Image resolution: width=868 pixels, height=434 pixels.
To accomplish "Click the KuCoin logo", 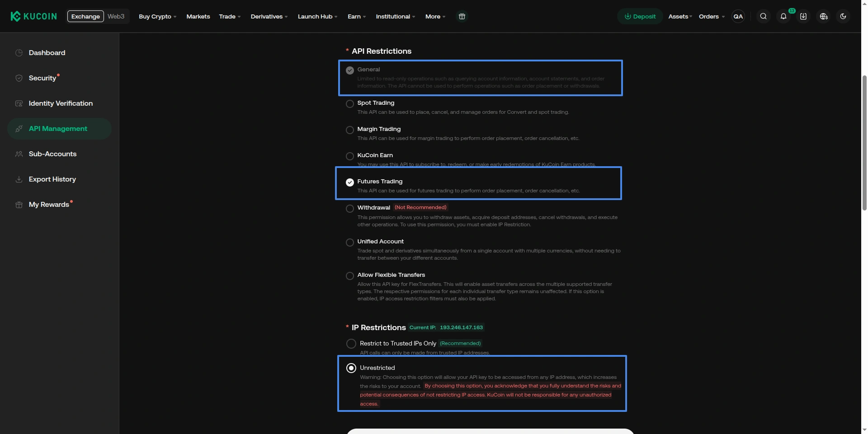I will tap(34, 16).
